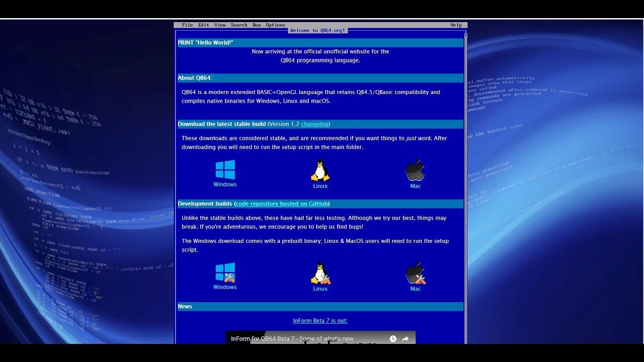Open the Run menu

[257, 25]
